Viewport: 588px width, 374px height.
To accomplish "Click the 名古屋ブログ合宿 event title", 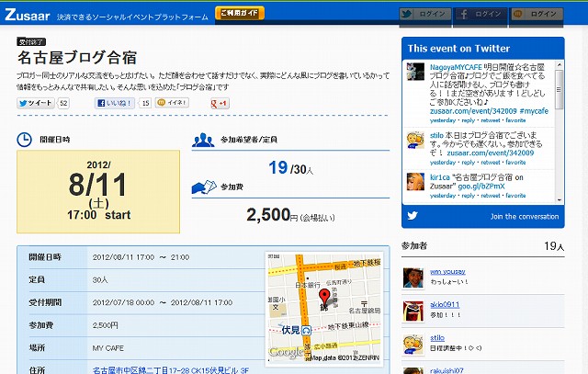I will [x=77, y=57].
